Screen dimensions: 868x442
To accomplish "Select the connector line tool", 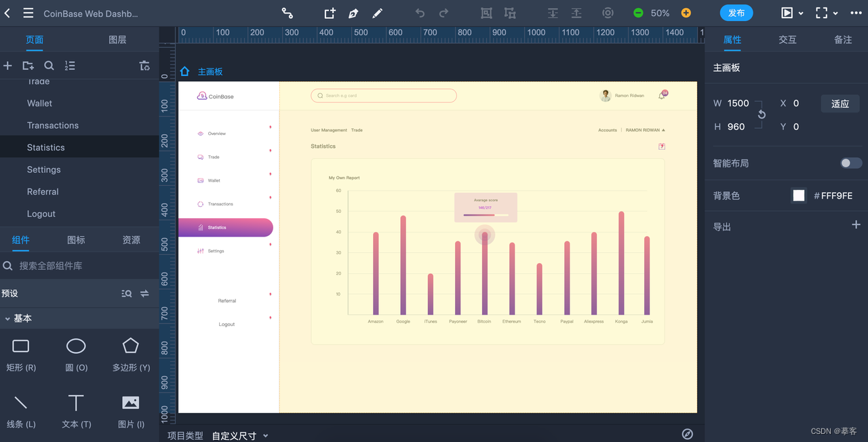I will coord(288,13).
